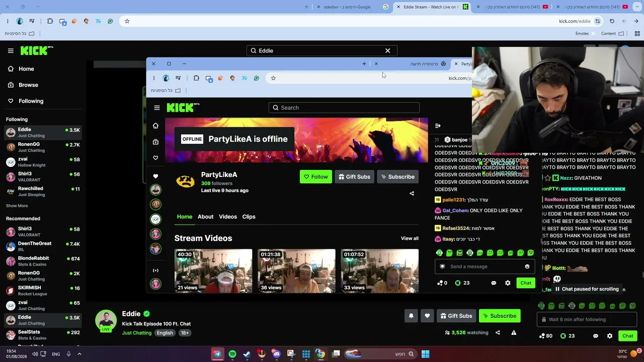Open the Kicks icon showing 23 in Eddie's chat
Screen dimensions: 644x362
[567, 336]
